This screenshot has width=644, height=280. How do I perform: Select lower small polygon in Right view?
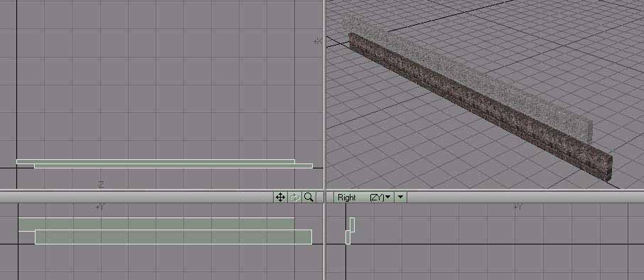[348, 237]
